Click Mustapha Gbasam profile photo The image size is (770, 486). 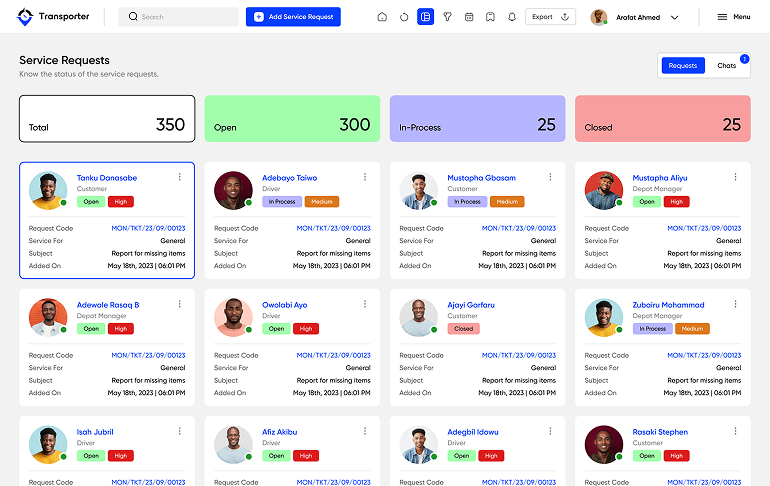418,190
